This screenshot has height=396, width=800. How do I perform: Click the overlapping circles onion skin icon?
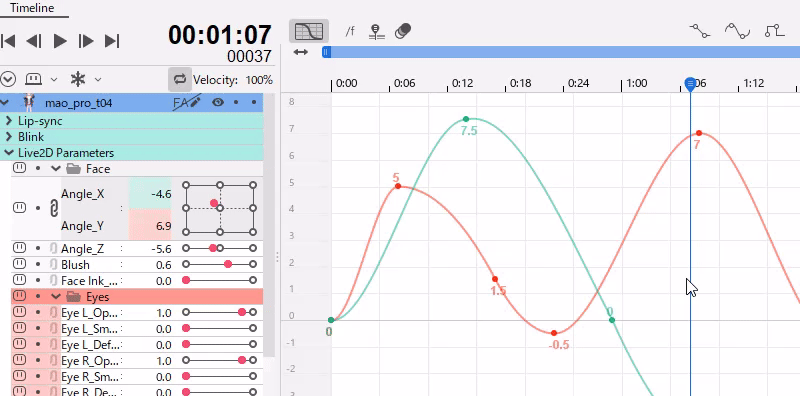403,32
